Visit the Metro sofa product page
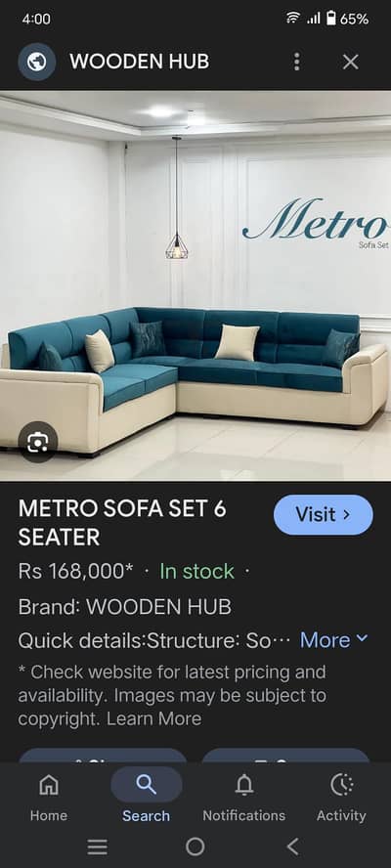 tap(324, 515)
